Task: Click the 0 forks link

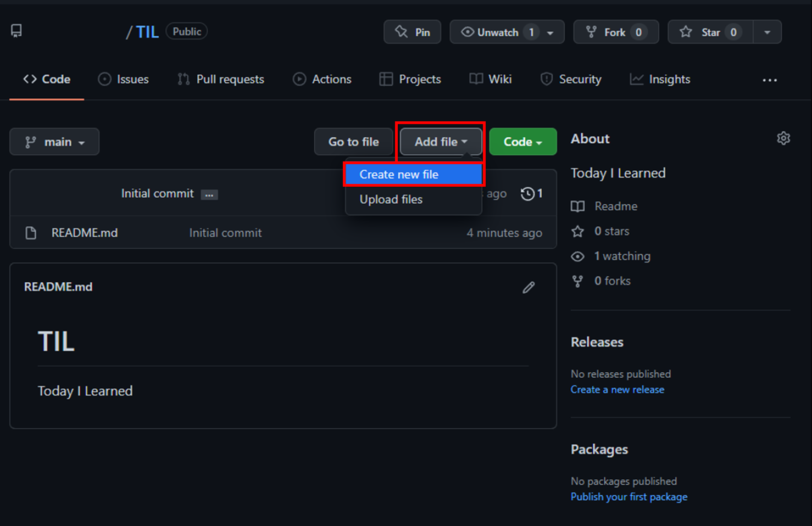Action: pyautogui.click(x=613, y=281)
